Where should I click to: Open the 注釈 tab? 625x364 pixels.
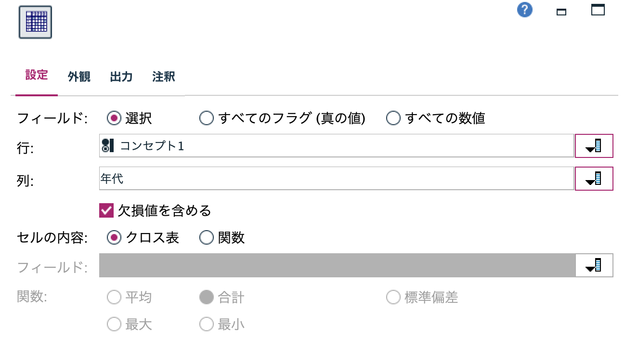[x=164, y=77]
